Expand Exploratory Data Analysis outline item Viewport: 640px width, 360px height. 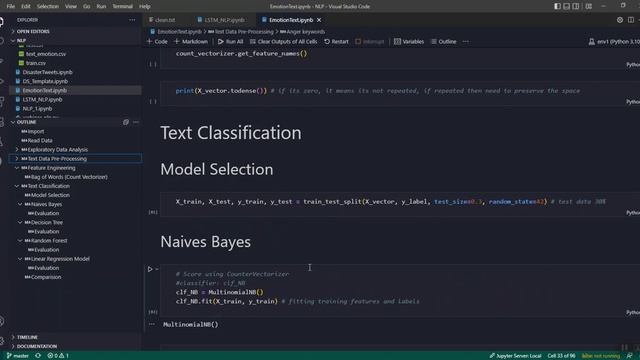tap(17, 149)
